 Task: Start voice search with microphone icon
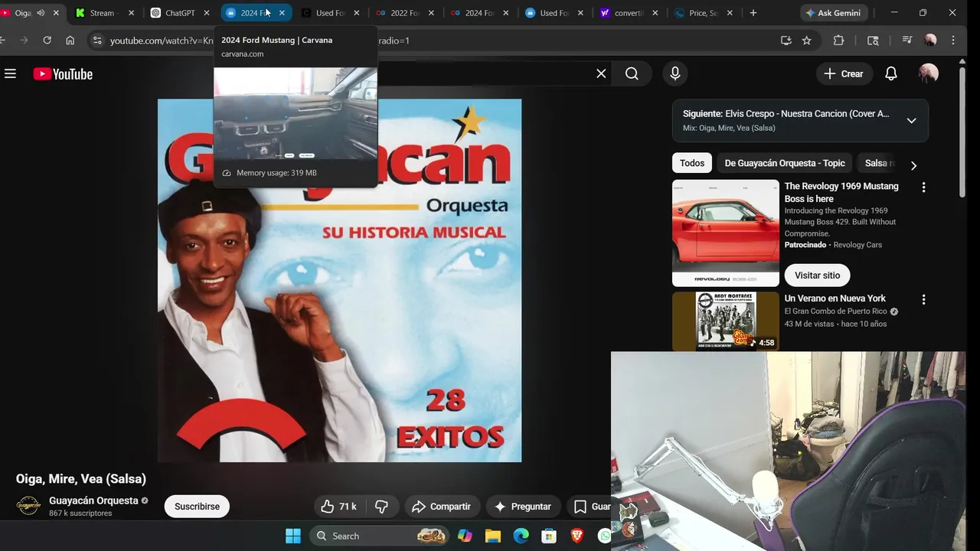point(675,73)
